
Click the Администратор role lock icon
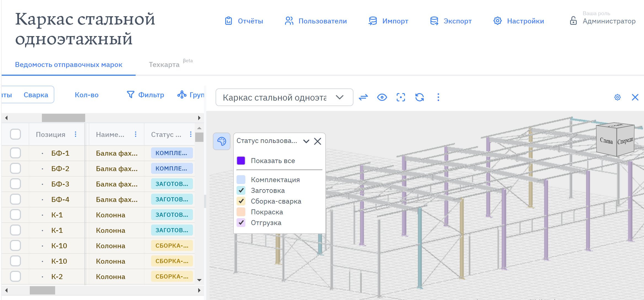point(573,21)
